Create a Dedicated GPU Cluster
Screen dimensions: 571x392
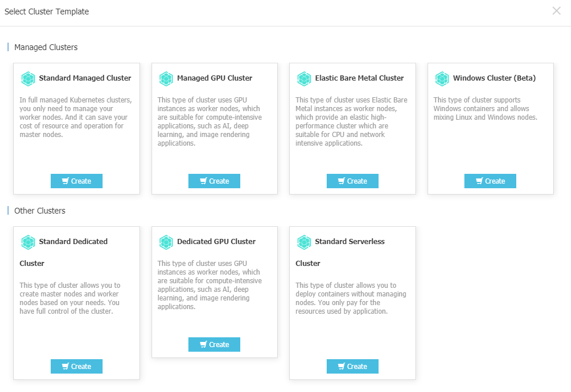click(x=214, y=345)
